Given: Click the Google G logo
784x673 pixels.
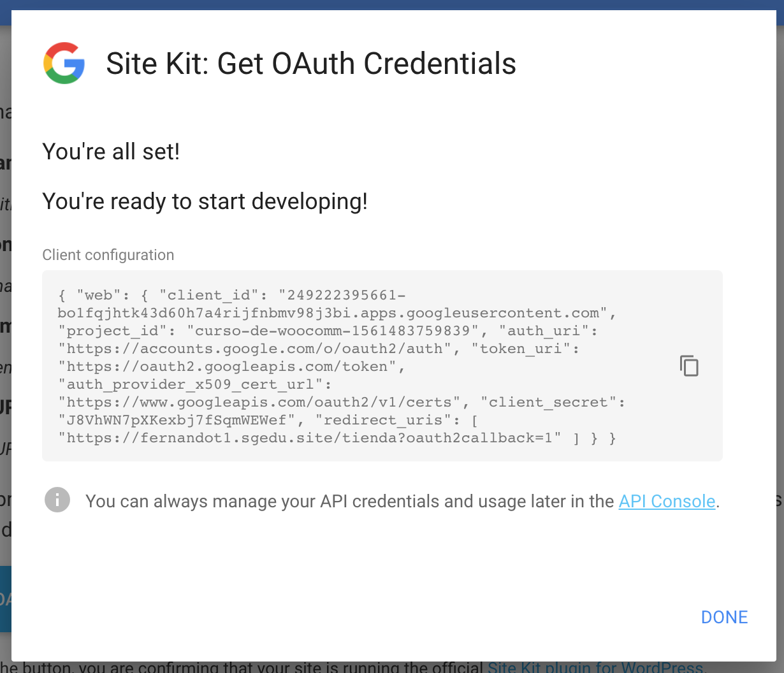Looking at the screenshot, I should [64, 63].
